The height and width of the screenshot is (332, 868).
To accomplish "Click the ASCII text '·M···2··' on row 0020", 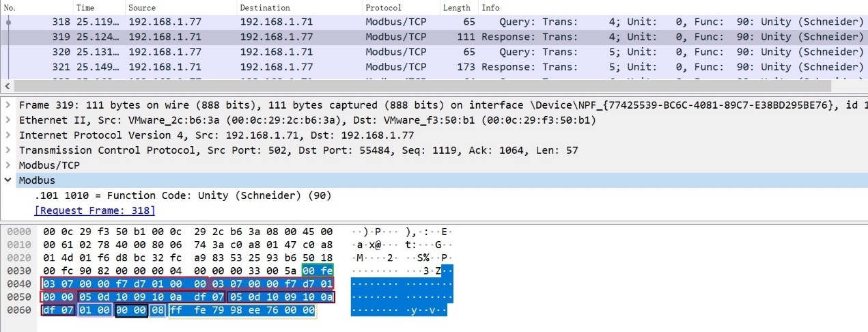I will click(375, 258).
